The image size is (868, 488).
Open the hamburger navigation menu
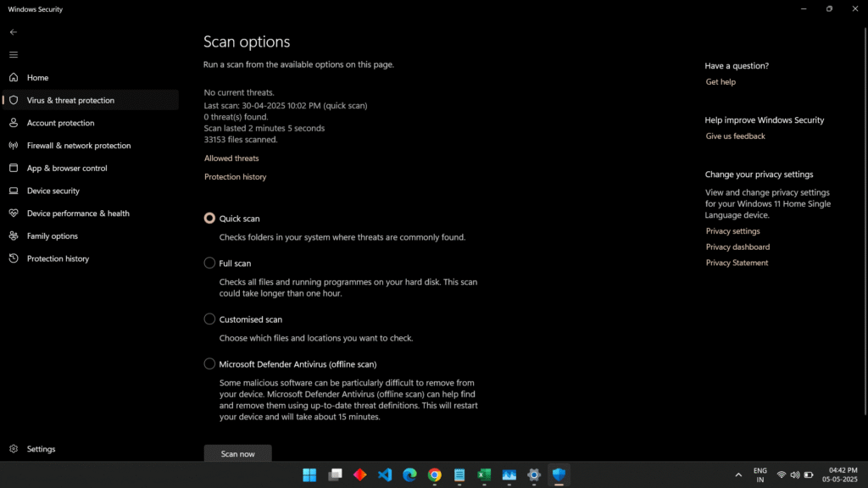[14, 55]
